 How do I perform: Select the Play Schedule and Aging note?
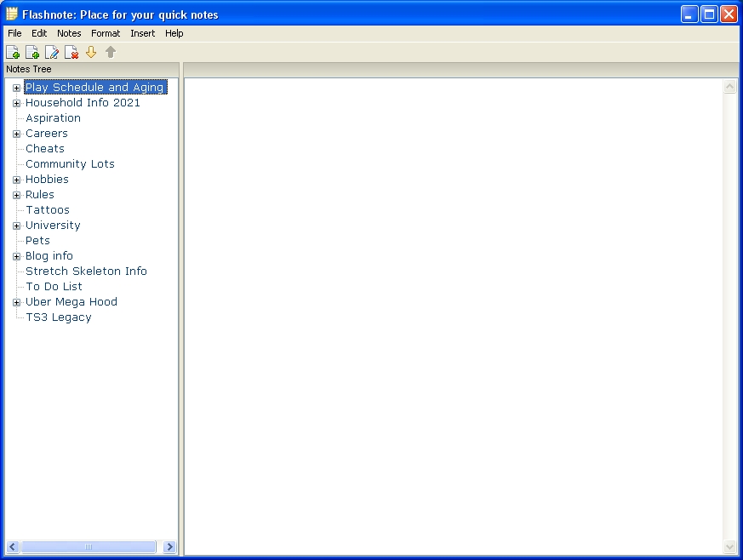[95, 87]
